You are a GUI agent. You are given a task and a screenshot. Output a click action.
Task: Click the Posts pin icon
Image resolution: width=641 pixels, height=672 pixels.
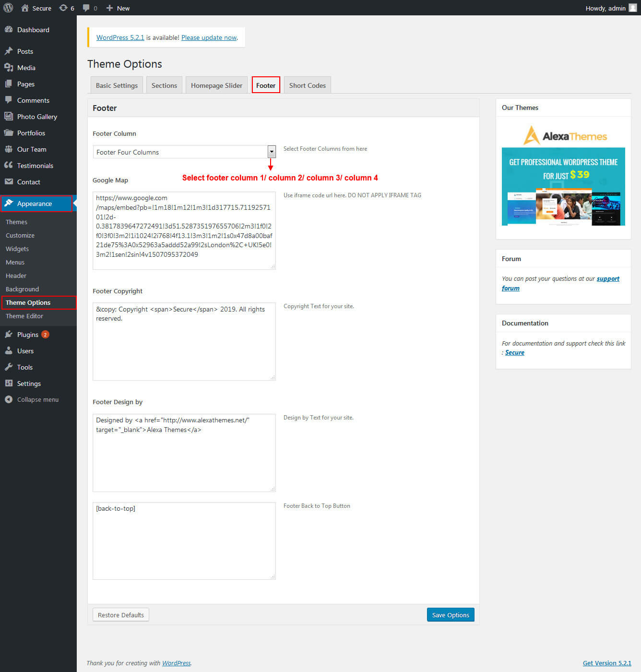(9, 51)
